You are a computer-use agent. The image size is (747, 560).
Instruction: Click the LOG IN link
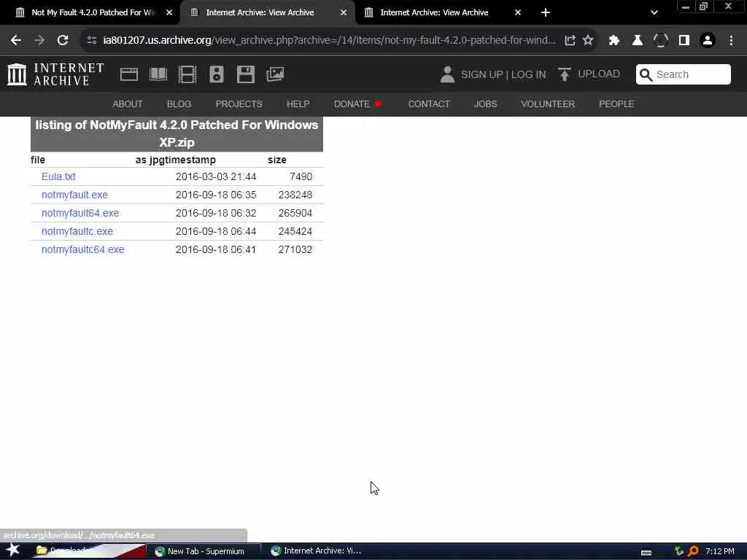coord(528,75)
